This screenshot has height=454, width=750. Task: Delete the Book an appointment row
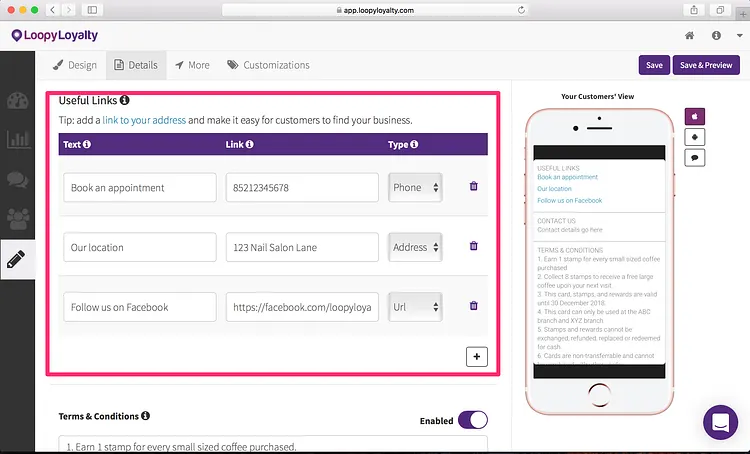coord(474,186)
